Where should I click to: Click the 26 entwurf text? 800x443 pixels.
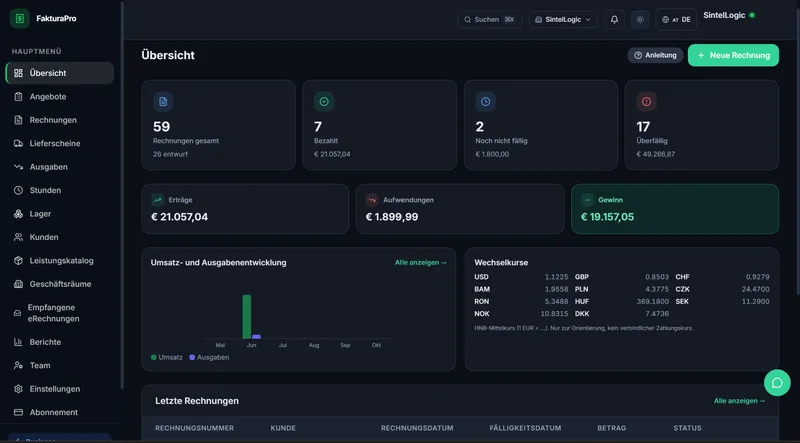point(170,154)
